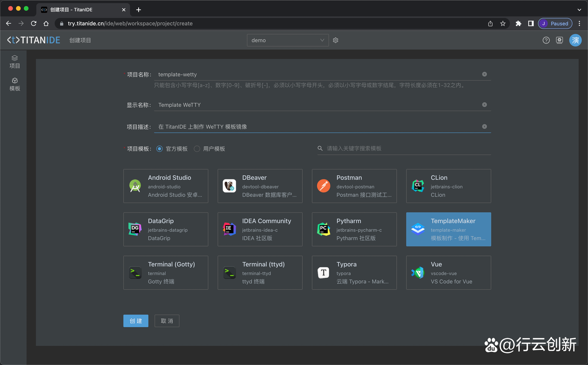Click the Postman template icon
This screenshot has width=588, height=365.
[323, 186]
